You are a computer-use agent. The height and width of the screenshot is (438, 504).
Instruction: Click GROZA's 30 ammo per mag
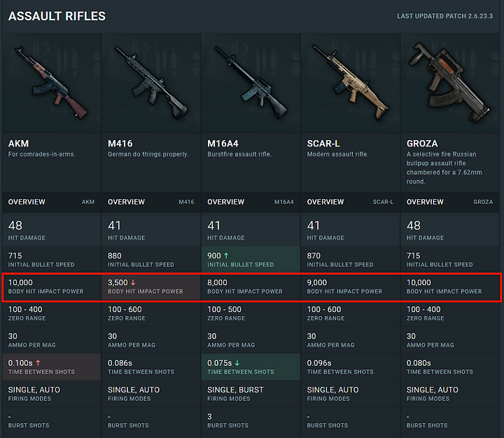(411, 336)
